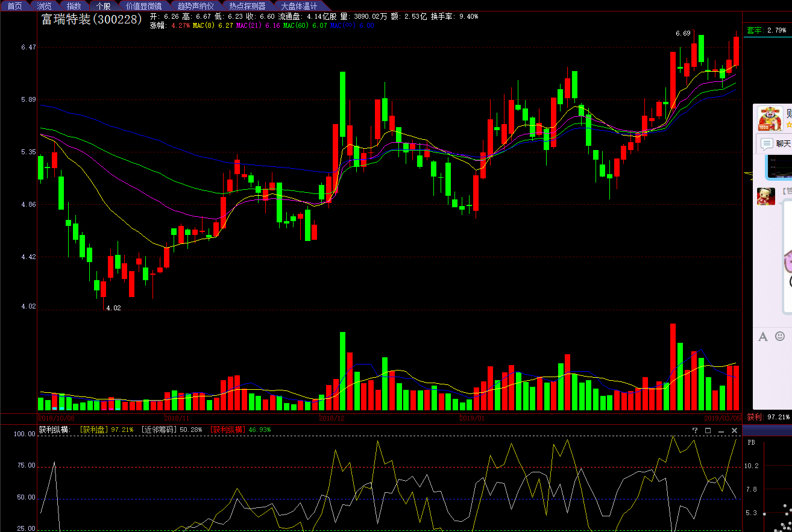Select the 大盘体温计 tab
This screenshot has width=792, height=532.
(x=299, y=5)
